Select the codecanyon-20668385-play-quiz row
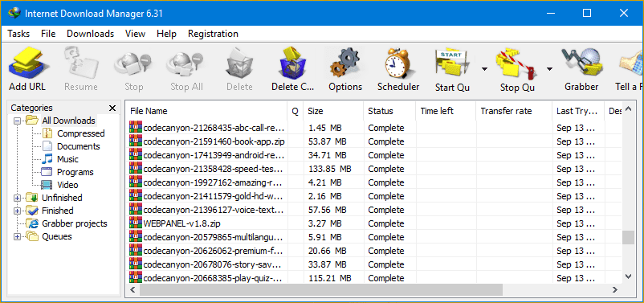The image size is (644, 303). tap(373, 278)
